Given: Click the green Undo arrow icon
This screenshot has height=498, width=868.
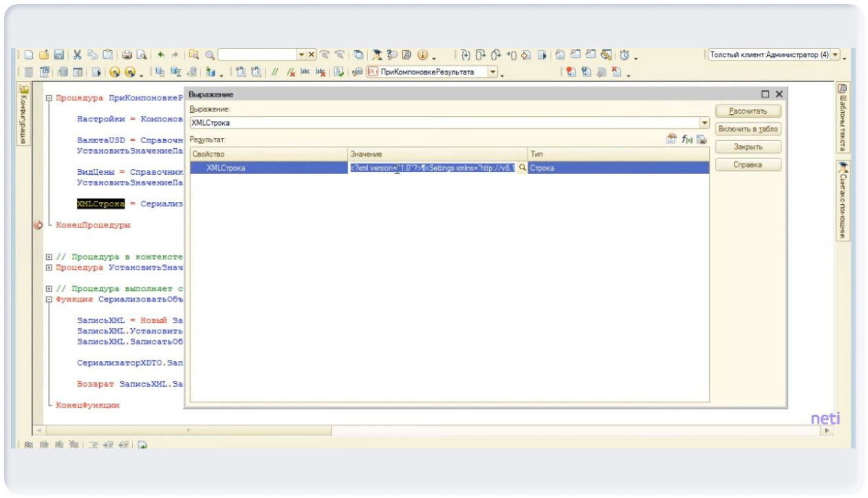Looking at the screenshot, I should point(161,55).
